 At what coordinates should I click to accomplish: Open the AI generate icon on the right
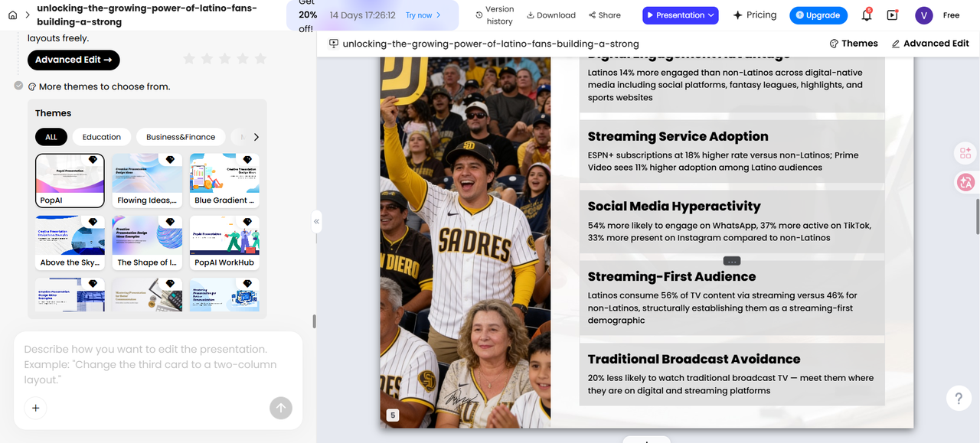(x=965, y=153)
